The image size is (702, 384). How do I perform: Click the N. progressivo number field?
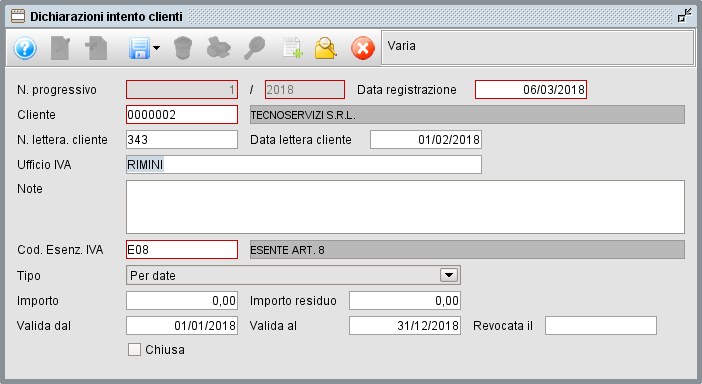tap(182, 90)
